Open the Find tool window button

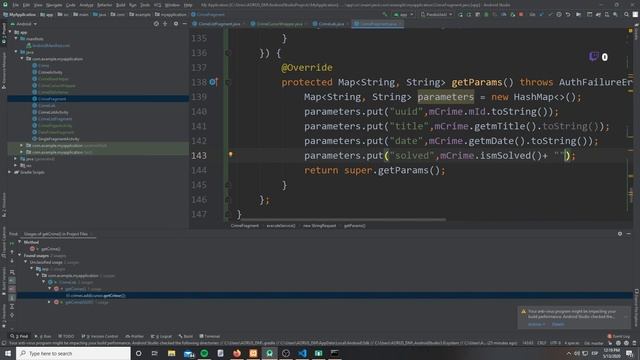click(20, 336)
